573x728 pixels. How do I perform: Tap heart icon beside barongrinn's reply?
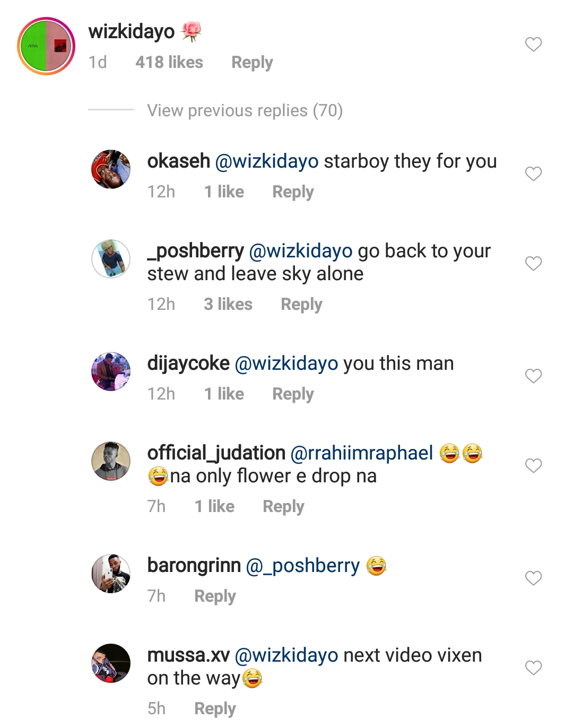coord(533,578)
